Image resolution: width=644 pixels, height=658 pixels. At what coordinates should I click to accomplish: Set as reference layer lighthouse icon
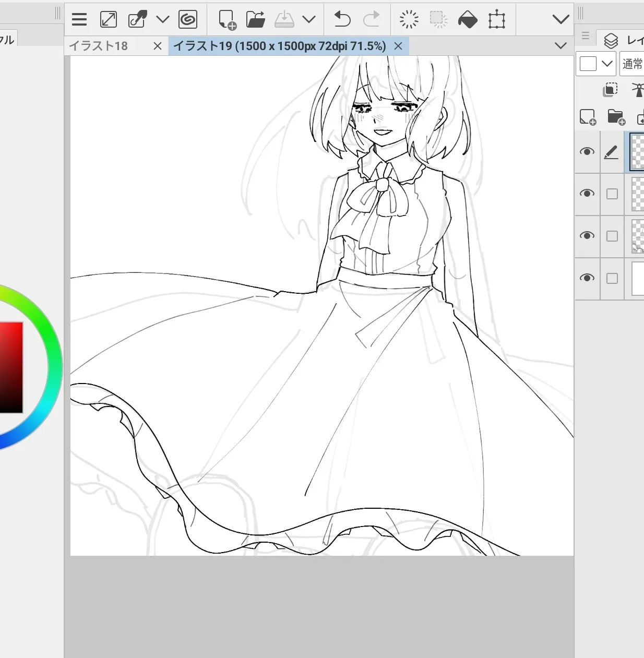click(638, 90)
